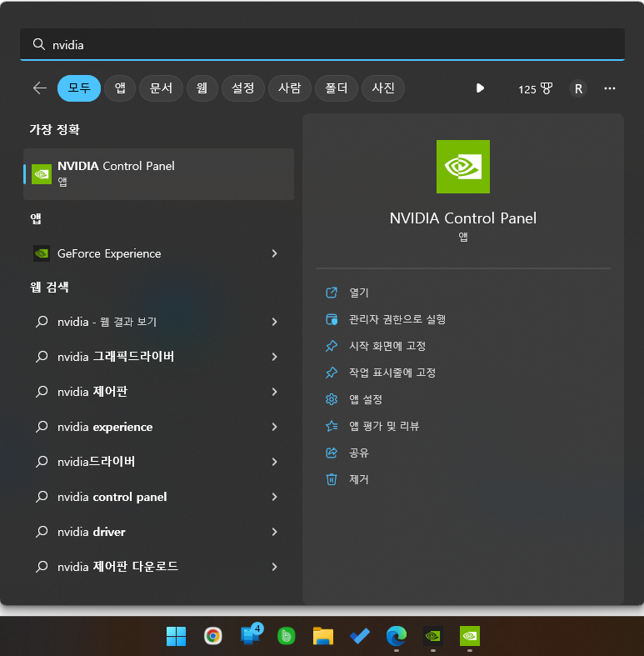Open the 사람 filter tab
This screenshot has width=644, height=656.
[x=290, y=88]
